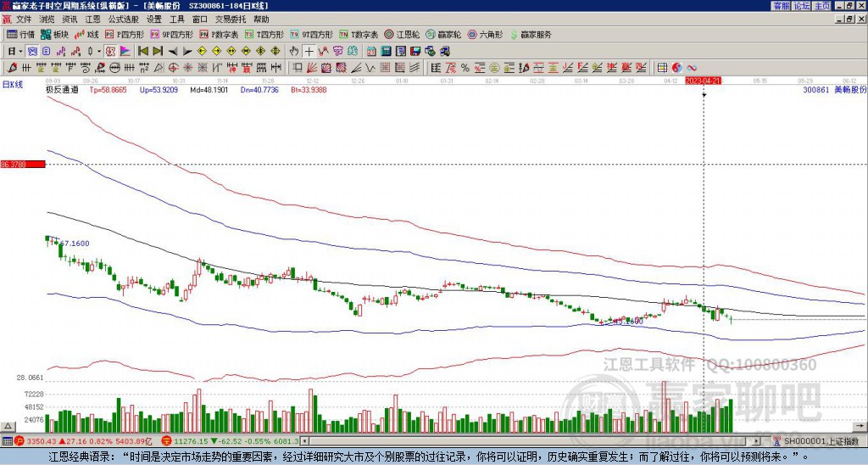The width and height of the screenshot is (868, 465).
Task: Open the P四方形 tool
Action: (x=125, y=34)
